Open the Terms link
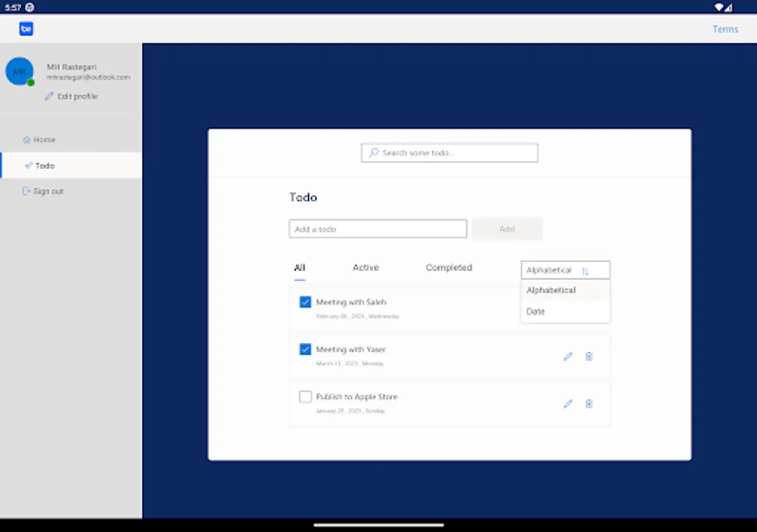Image resolution: width=757 pixels, height=532 pixels. (x=726, y=28)
